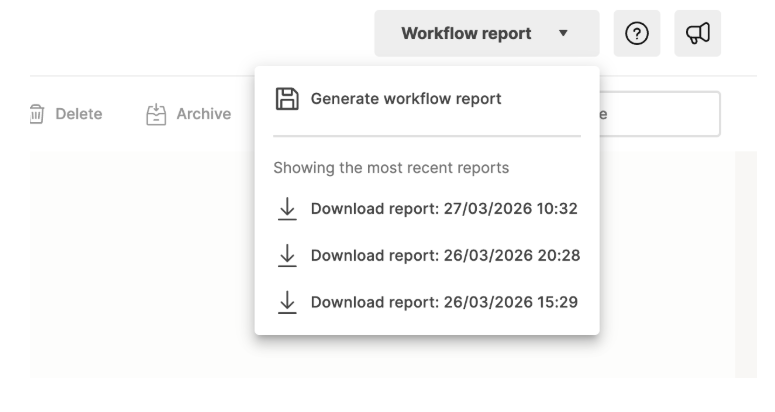
Task: Open the help question mark icon
Action: pyautogui.click(x=637, y=33)
